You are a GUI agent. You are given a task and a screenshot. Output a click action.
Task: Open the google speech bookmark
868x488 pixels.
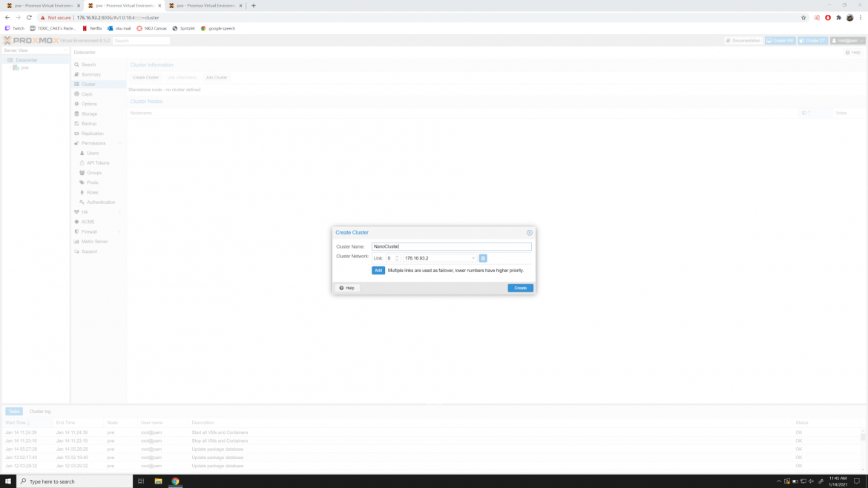pyautogui.click(x=218, y=28)
